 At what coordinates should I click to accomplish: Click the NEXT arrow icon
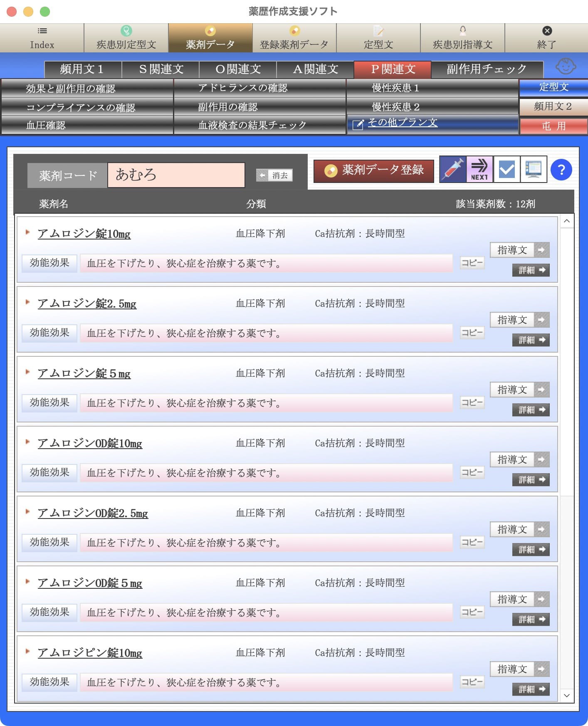point(479,169)
